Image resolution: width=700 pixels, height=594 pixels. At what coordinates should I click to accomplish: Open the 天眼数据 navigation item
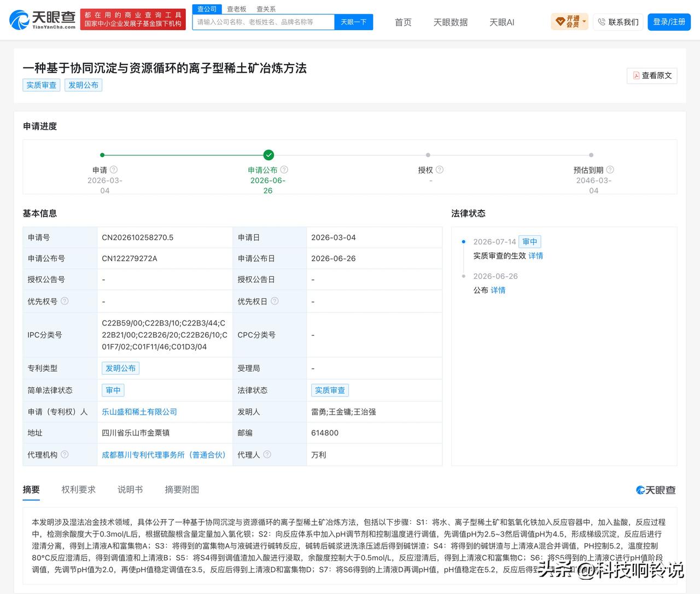click(451, 22)
